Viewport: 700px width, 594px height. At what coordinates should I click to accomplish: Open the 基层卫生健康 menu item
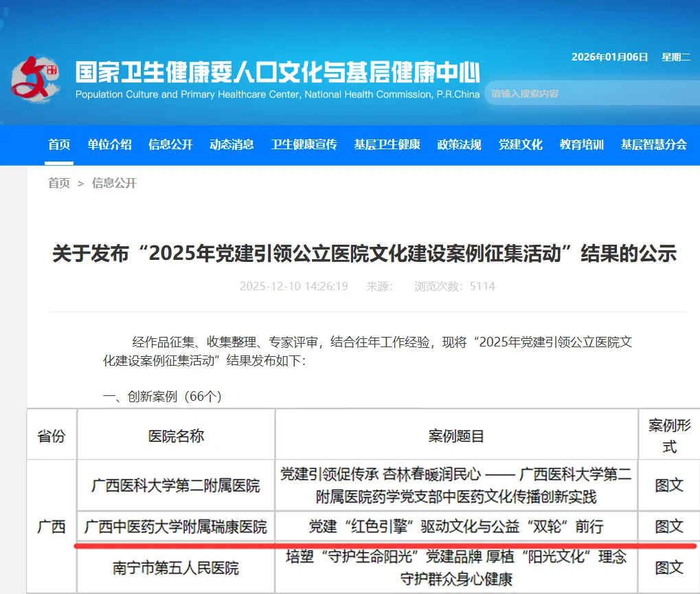point(387,145)
